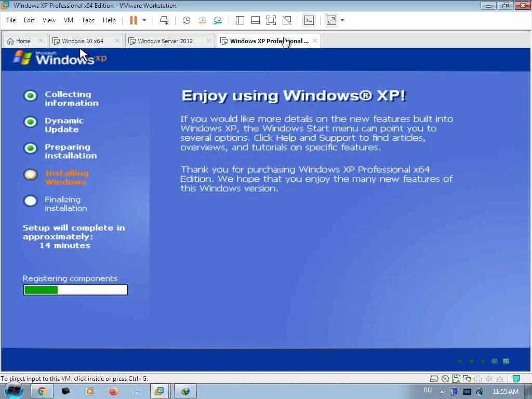This screenshot has width=532, height=399.
Task: Open the console view button
Action: coord(309,20)
